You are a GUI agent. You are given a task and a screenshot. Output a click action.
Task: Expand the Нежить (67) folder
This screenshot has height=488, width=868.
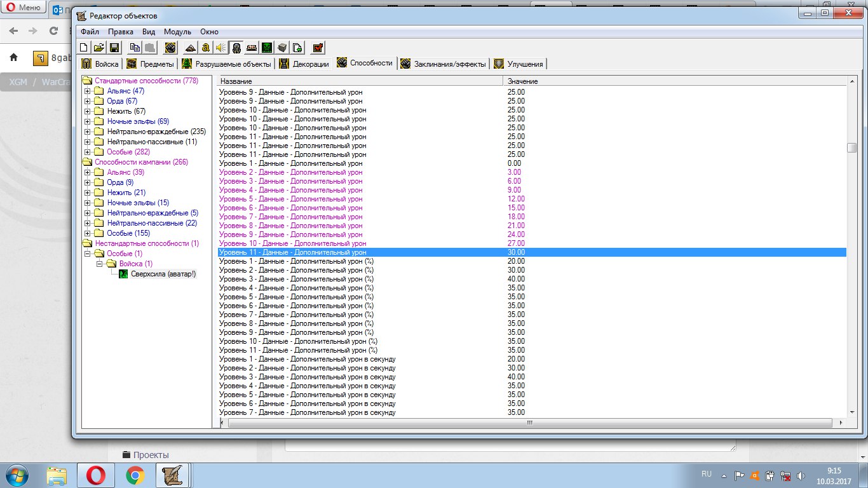(88, 111)
